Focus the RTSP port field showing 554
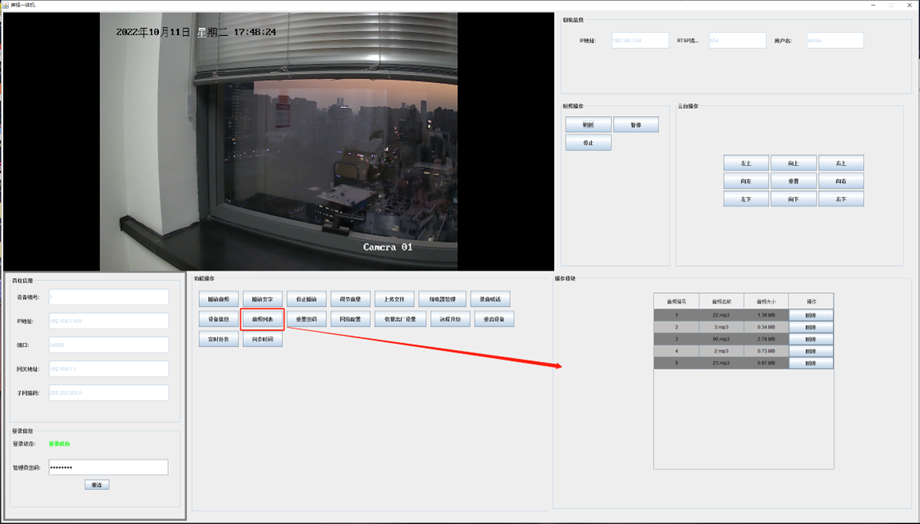 pyautogui.click(x=738, y=40)
